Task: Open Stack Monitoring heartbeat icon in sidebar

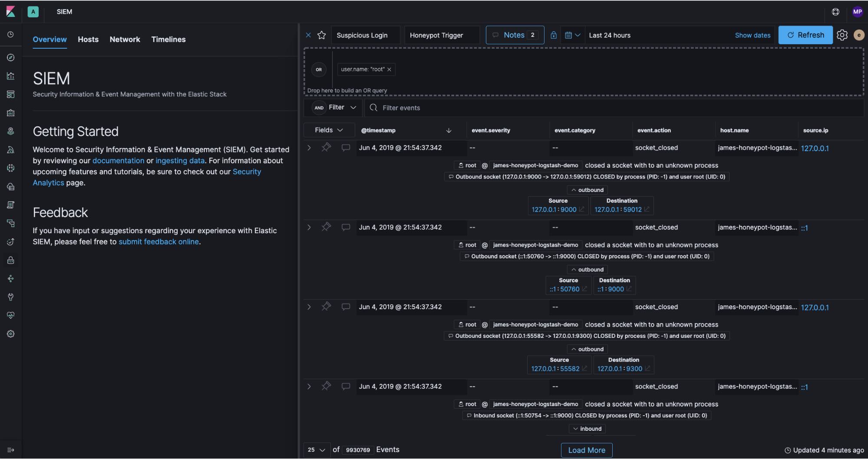Action: pyautogui.click(x=11, y=315)
